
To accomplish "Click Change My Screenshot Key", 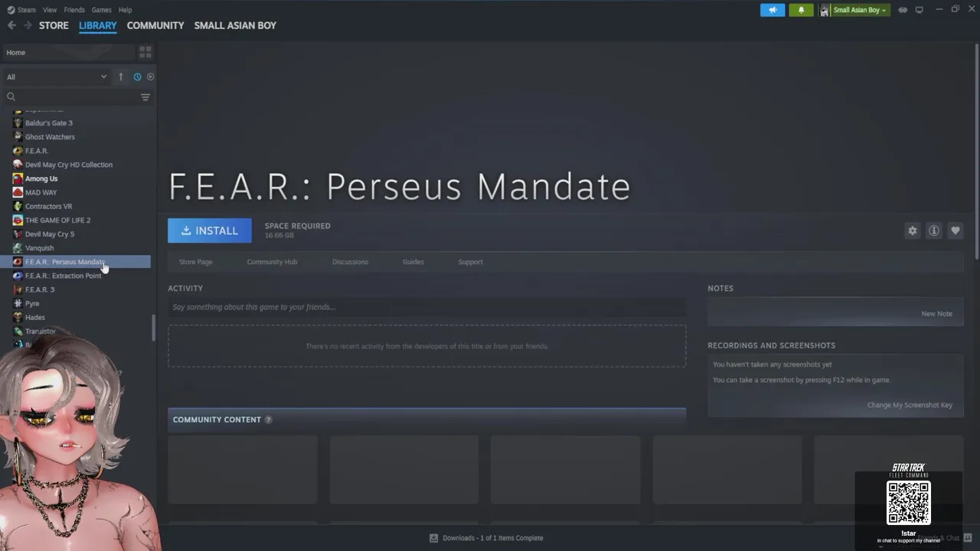I will [x=910, y=405].
